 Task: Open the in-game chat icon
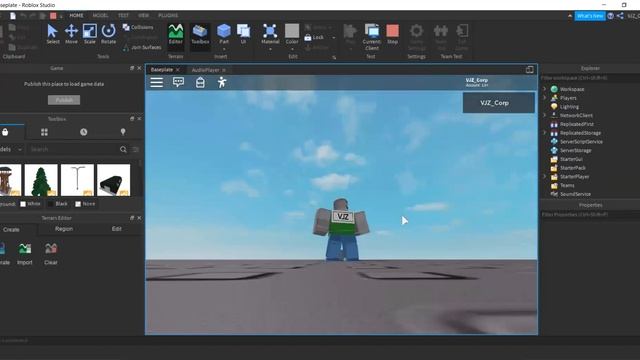click(178, 82)
